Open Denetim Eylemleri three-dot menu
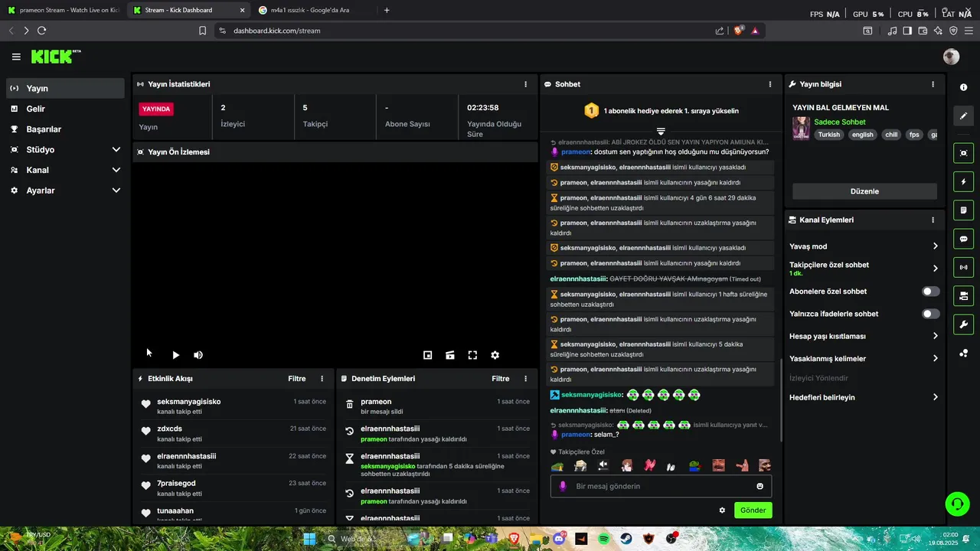980x551 pixels. [525, 379]
